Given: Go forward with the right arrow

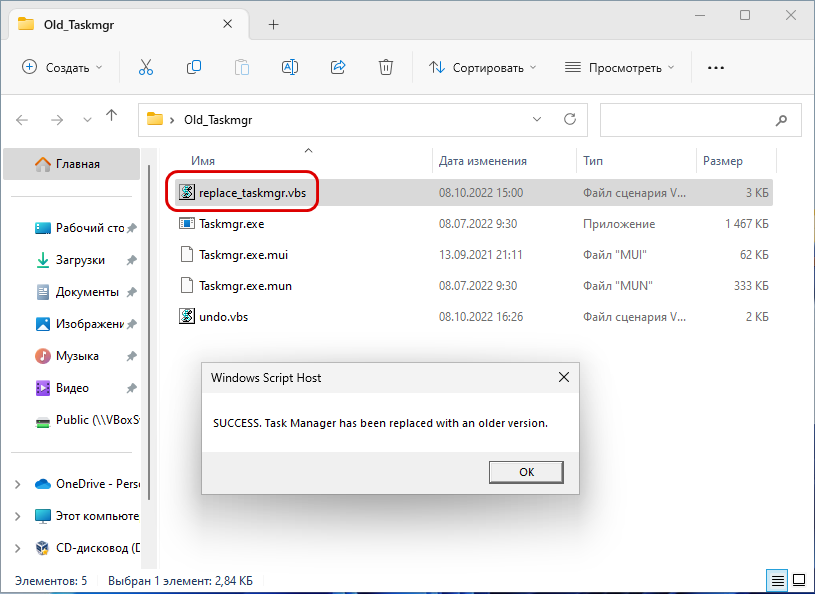Looking at the screenshot, I should pyautogui.click(x=57, y=120).
